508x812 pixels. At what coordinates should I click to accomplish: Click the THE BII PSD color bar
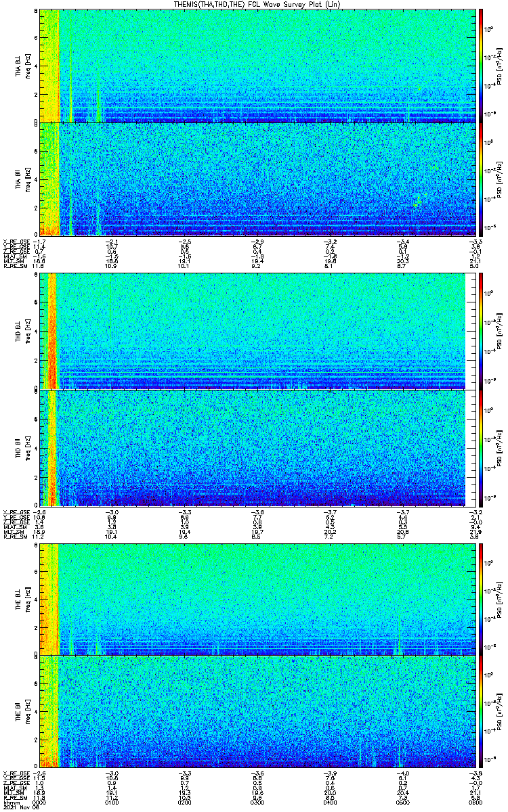(x=482, y=713)
